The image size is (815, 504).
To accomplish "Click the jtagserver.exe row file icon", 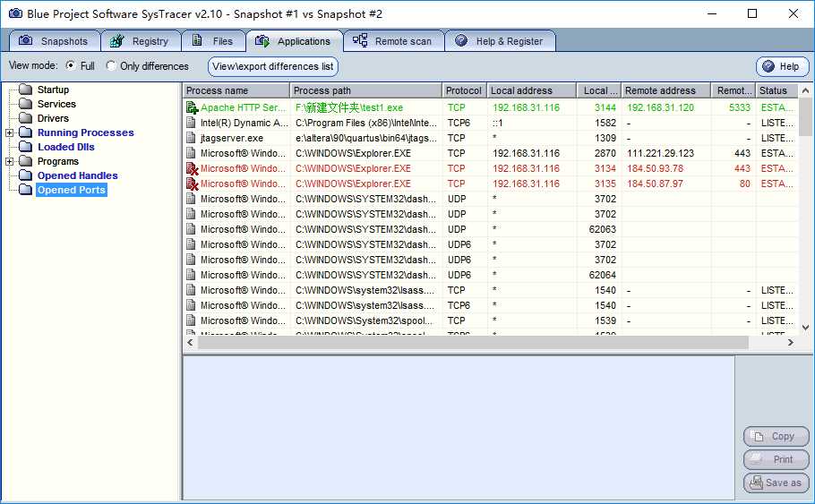I will (x=192, y=138).
